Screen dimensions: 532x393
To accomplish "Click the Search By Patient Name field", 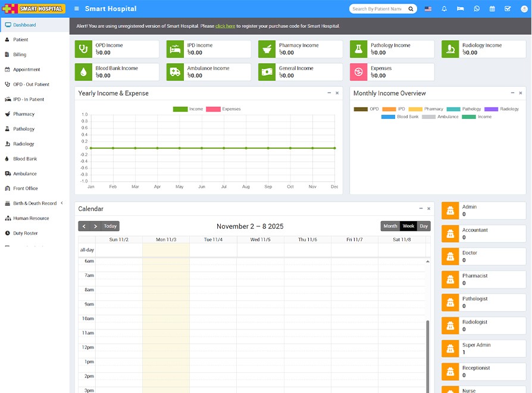I will [377, 9].
